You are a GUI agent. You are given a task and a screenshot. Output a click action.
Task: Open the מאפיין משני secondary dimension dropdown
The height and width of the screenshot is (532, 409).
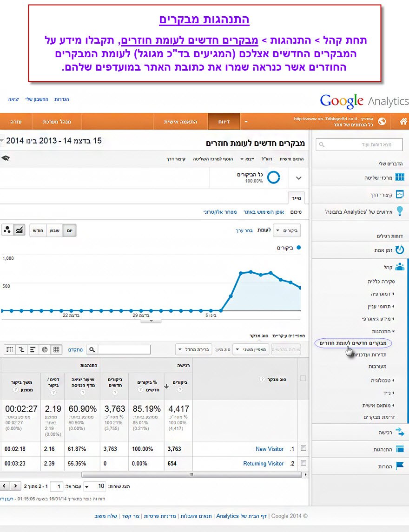(250, 349)
